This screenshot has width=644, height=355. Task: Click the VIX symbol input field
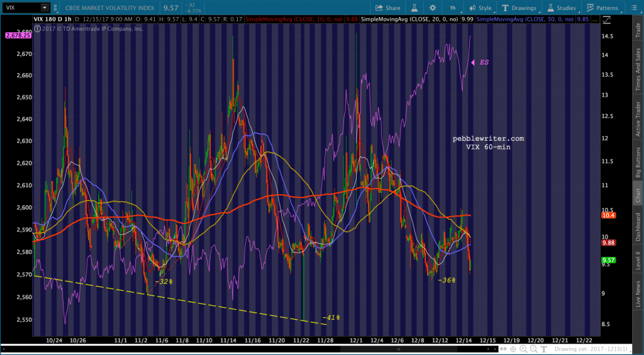click(x=22, y=8)
